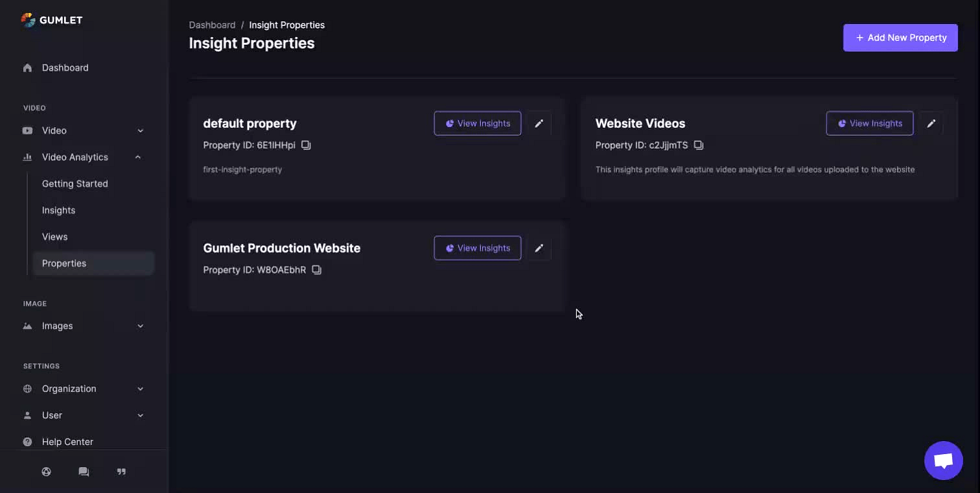This screenshot has width=980, height=493.
Task: Click Add New Property button
Action: (900, 38)
